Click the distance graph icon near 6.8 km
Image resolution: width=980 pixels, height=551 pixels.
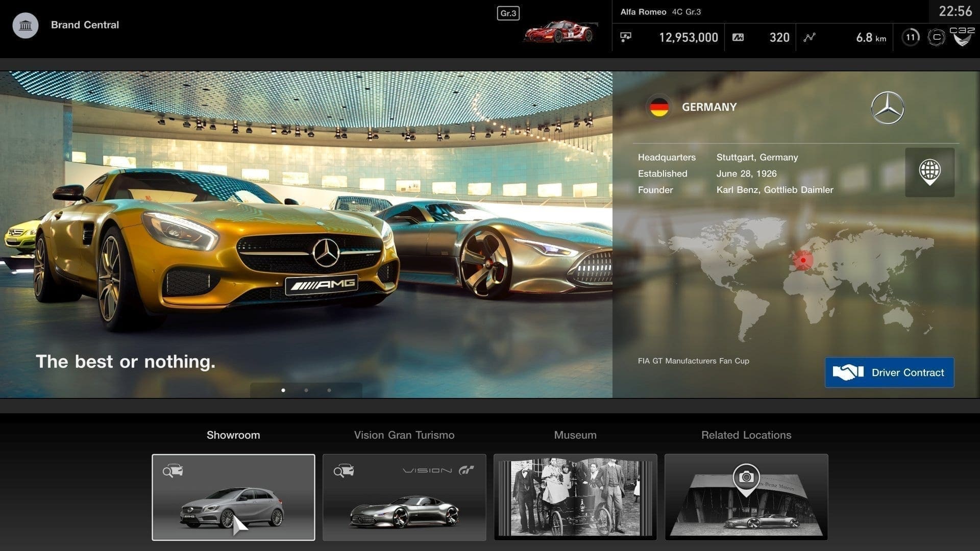pos(810,37)
